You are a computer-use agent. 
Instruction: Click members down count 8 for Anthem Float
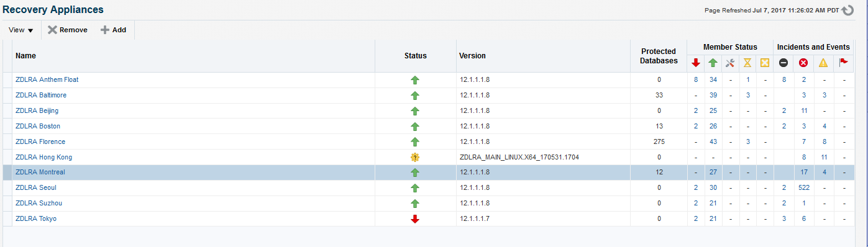696,79
